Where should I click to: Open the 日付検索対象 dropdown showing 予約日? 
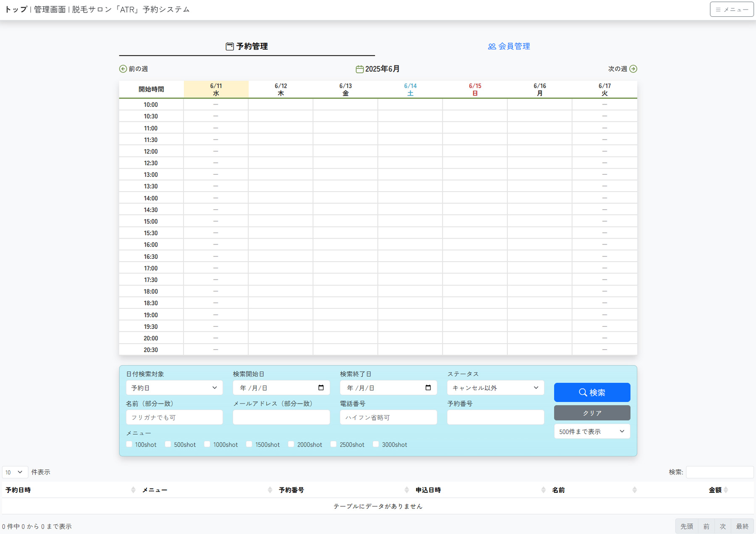[x=174, y=388]
